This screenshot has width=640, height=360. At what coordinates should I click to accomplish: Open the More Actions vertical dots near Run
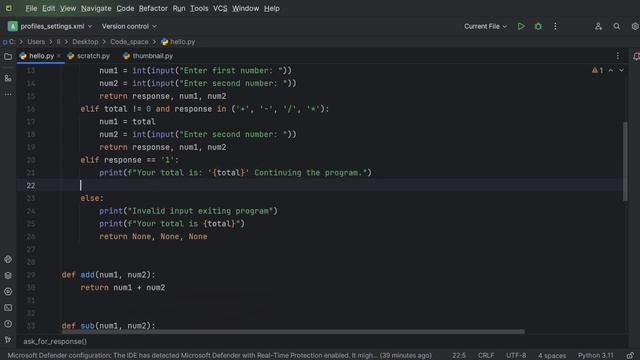pos(555,26)
